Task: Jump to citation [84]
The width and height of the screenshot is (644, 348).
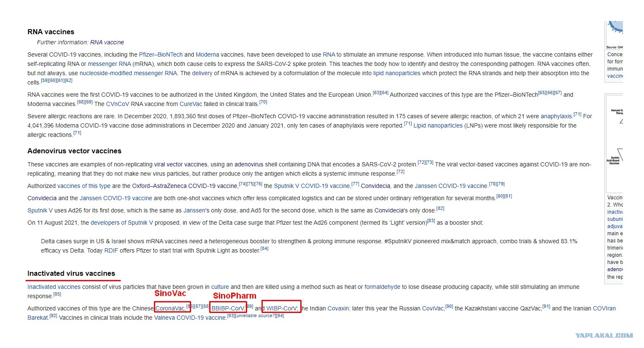Action: [264, 248]
